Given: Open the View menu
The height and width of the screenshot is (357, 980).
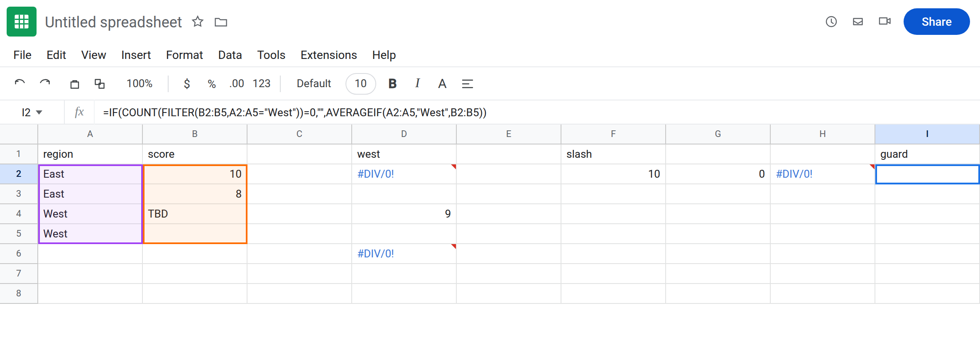Looking at the screenshot, I should tap(93, 55).
